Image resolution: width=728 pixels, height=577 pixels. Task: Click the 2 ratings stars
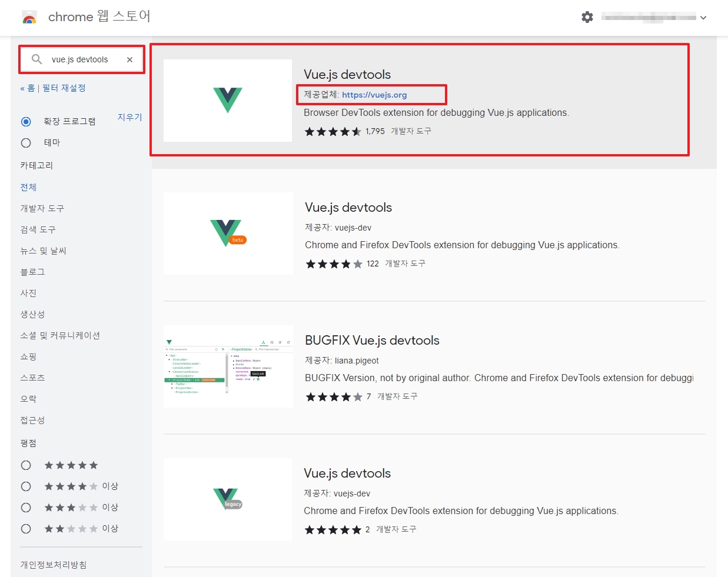tap(333, 530)
